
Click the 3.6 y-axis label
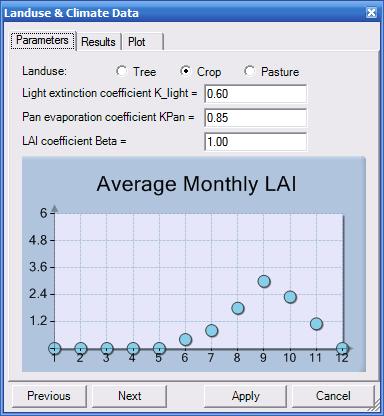(38, 267)
